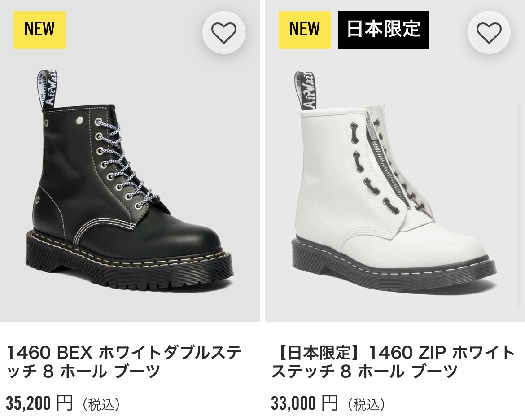Favorite the white 1460 ZIP boot
Screen dimensions: 525x420
(x=489, y=32)
